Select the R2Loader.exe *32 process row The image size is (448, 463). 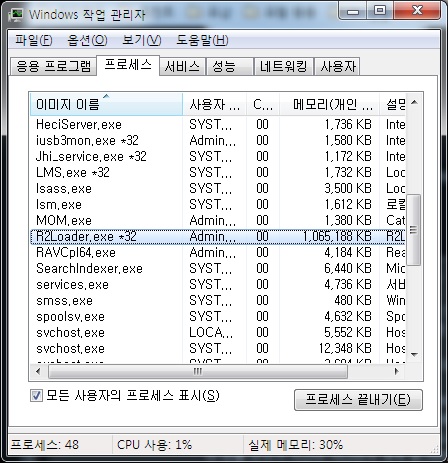218,236
